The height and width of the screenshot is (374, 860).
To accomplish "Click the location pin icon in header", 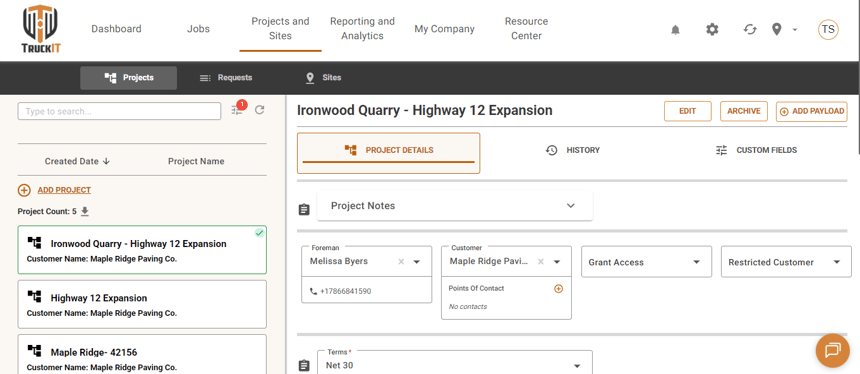I will (x=776, y=29).
